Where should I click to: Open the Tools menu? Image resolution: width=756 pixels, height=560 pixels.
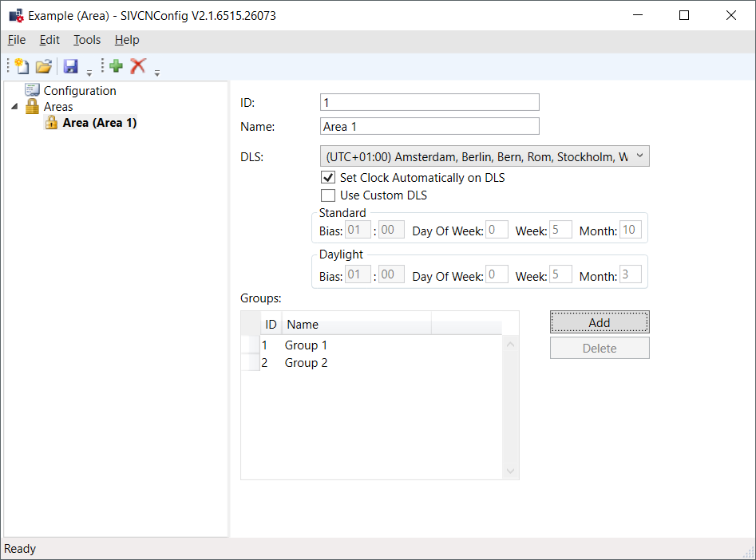87,40
